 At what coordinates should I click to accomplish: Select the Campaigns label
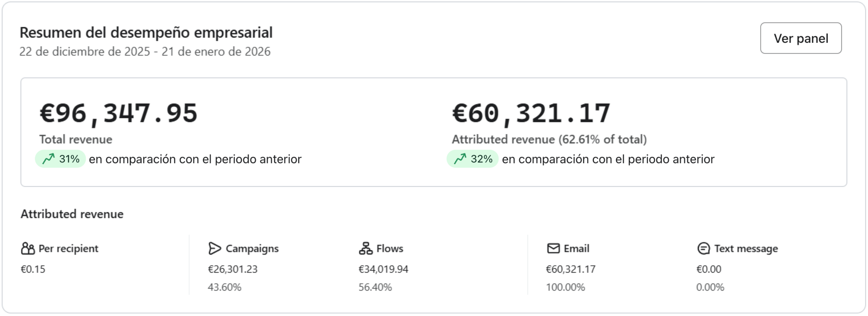coord(252,249)
